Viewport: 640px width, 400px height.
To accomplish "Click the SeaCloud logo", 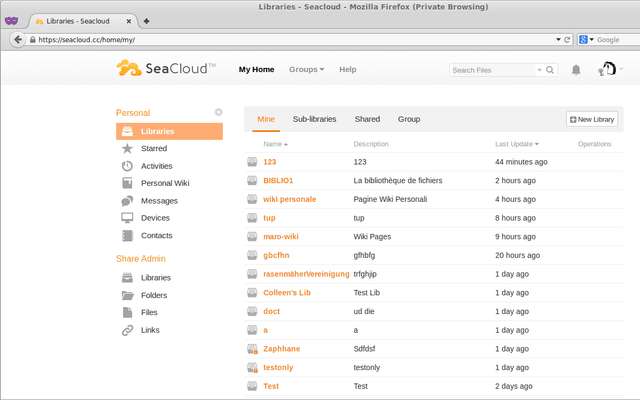I will click(x=166, y=68).
